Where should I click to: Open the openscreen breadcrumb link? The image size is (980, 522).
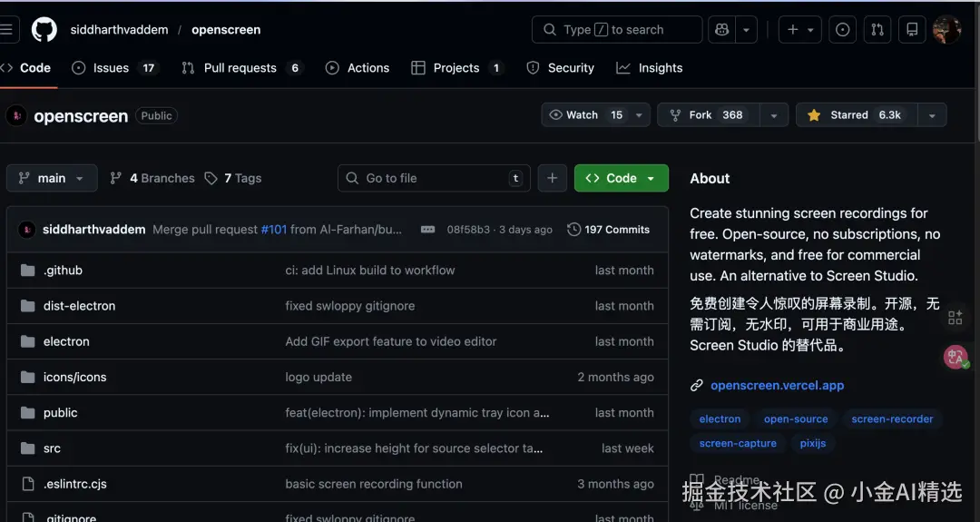226,29
